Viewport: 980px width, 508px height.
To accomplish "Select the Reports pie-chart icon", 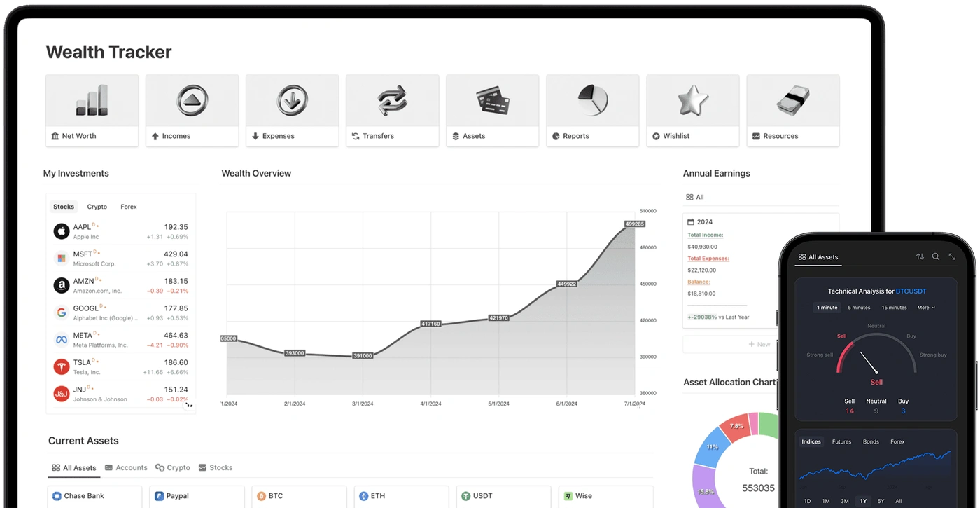I will (x=592, y=100).
